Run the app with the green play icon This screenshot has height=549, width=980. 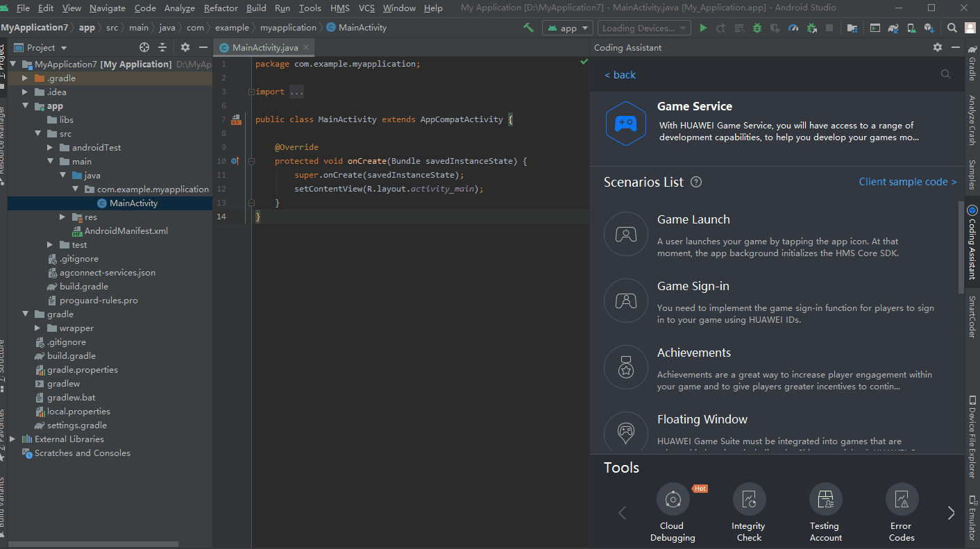703,28
